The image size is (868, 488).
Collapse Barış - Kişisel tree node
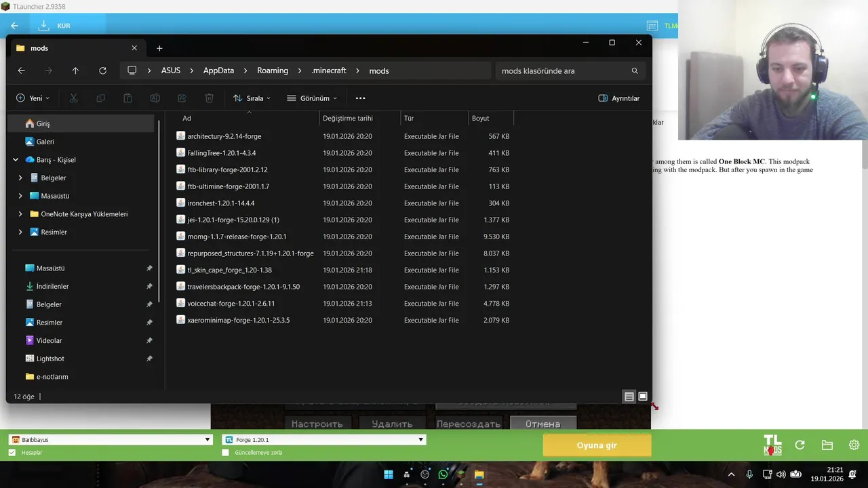(x=16, y=160)
